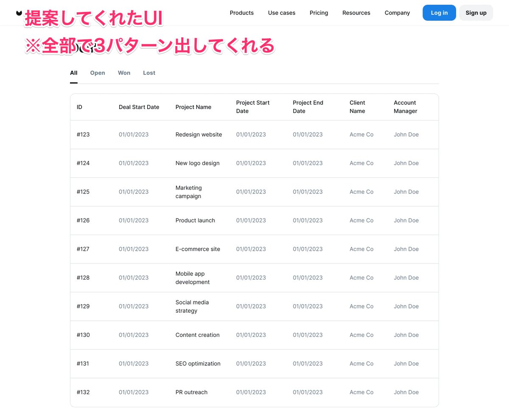Click the Deal Start Date in row #126
The image size is (509, 420).
pyautogui.click(x=134, y=221)
